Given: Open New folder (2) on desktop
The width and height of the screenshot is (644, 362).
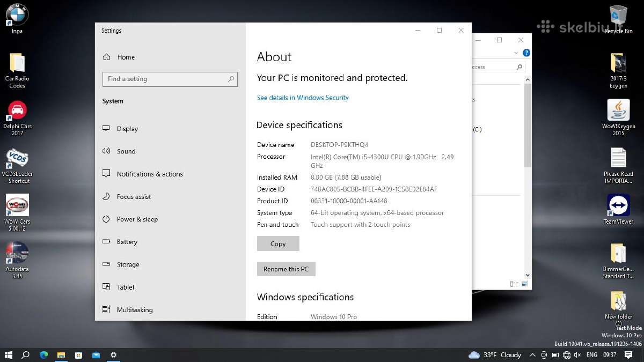Looking at the screenshot, I should 618,308.
